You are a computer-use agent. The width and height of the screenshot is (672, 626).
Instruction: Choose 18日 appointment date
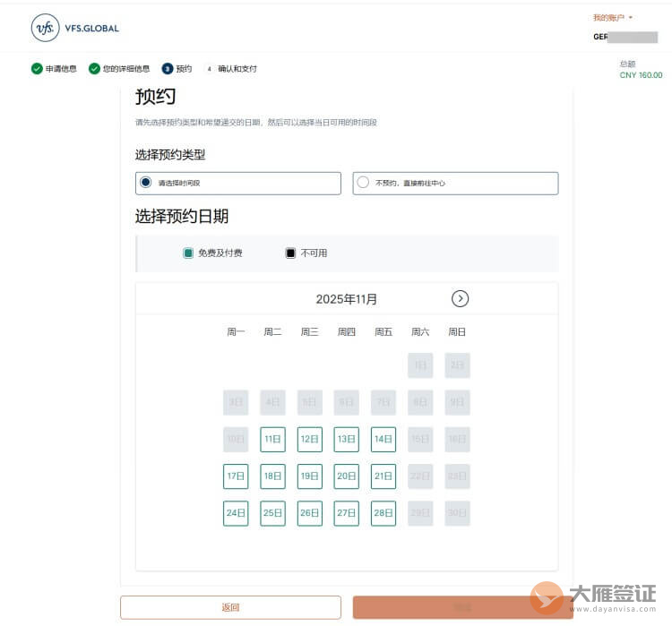pos(272,476)
